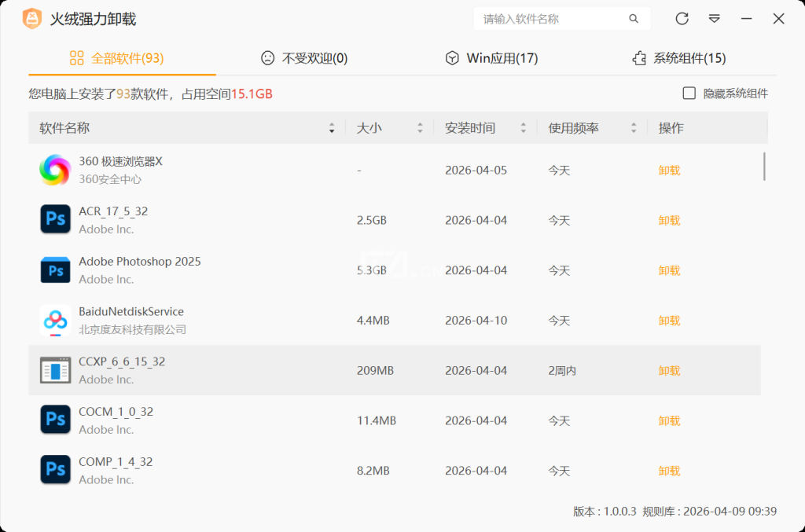Sort by 软件名称 column arrows

(x=332, y=128)
